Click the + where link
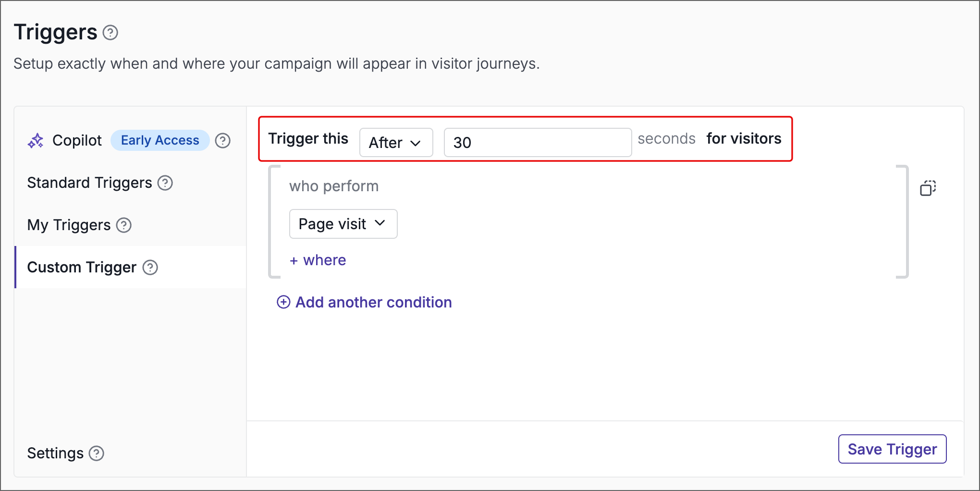980x491 pixels. 318,260
